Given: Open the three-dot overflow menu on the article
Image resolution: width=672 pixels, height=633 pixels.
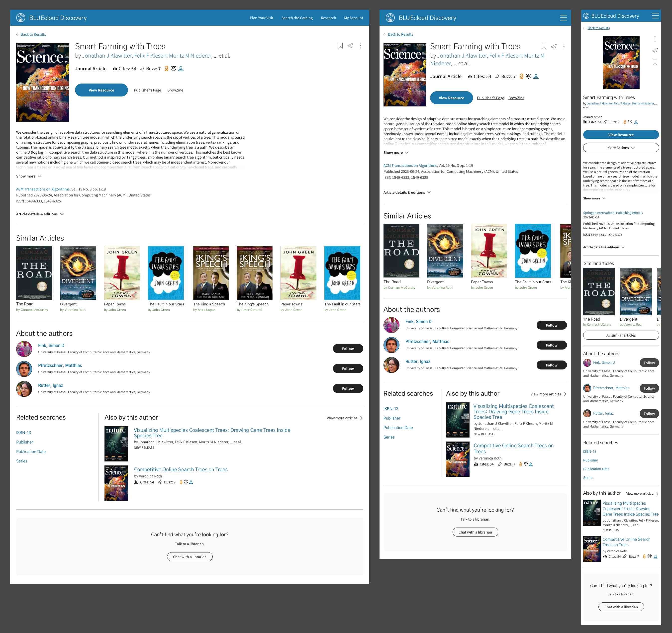Looking at the screenshot, I should point(360,46).
